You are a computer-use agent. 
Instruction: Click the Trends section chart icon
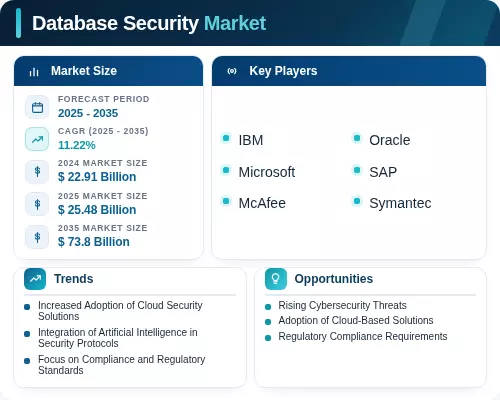pos(35,279)
